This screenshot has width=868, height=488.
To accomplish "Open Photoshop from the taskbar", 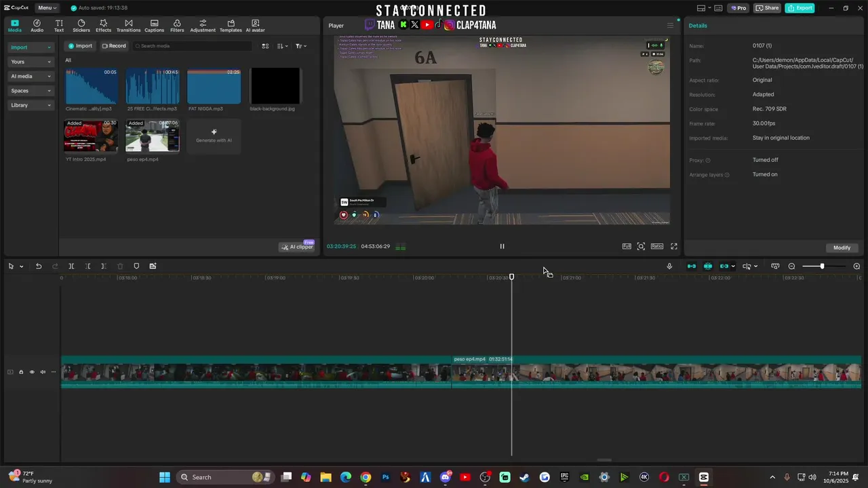I will click(x=386, y=477).
